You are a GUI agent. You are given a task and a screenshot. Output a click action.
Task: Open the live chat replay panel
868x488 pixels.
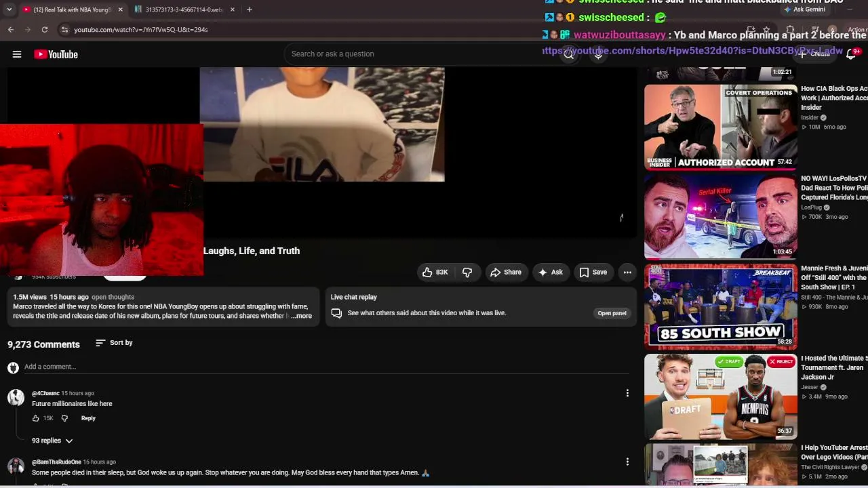(x=612, y=313)
